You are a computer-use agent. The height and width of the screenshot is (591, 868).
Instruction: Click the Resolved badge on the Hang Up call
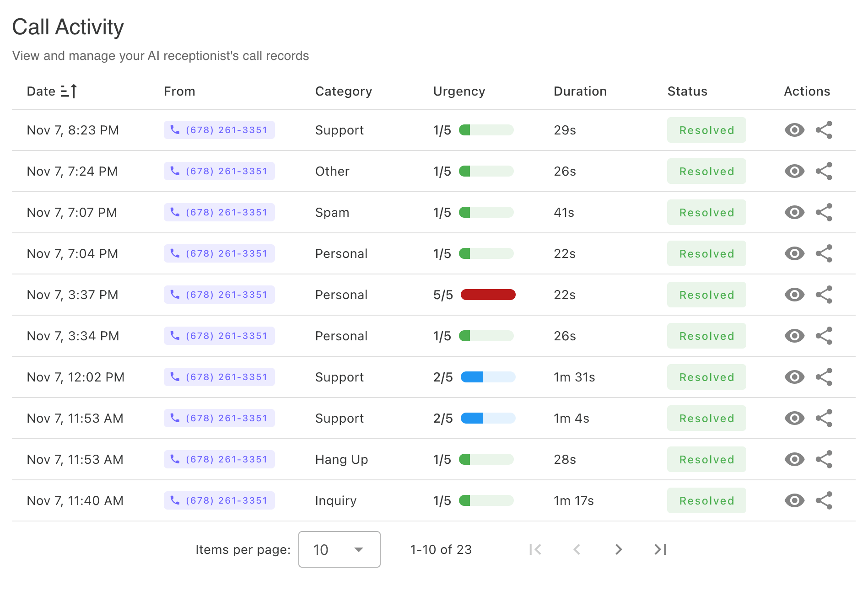click(706, 459)
